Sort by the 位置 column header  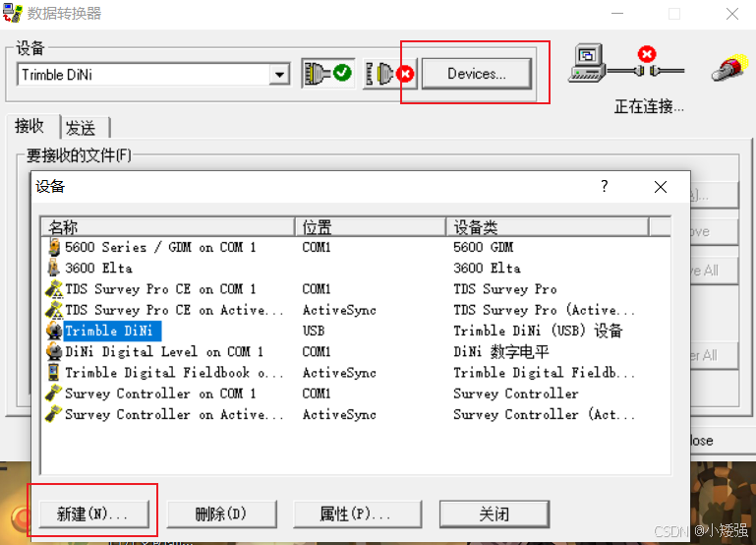371,226
